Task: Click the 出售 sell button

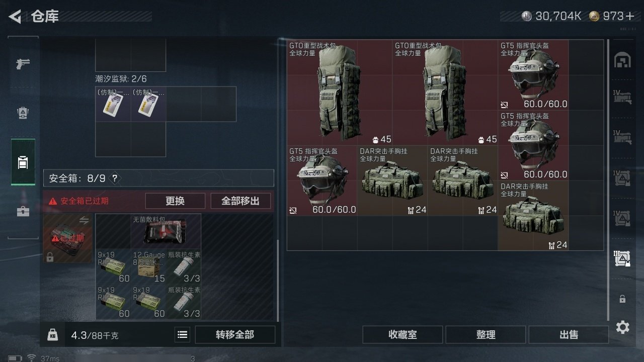Action: [569, 334]
